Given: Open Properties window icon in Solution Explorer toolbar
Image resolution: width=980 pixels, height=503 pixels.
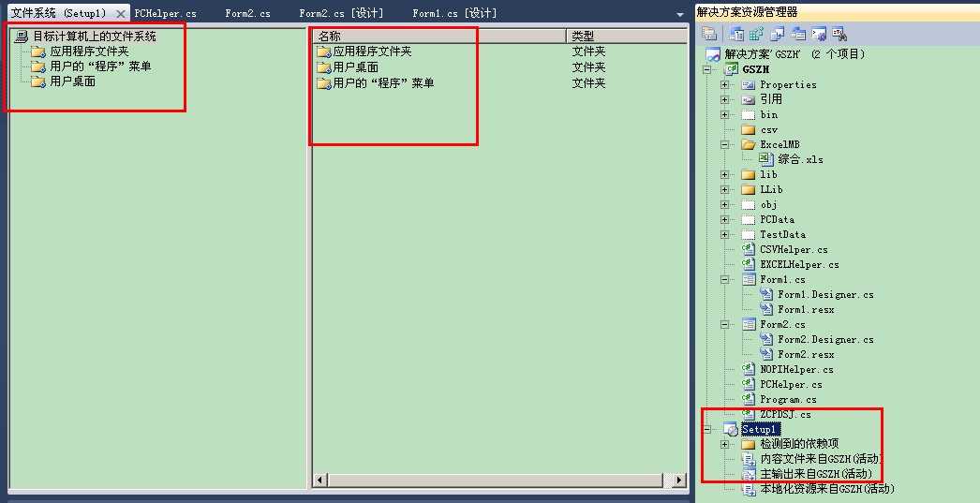Looking at the screenshot, I should 708,34.
